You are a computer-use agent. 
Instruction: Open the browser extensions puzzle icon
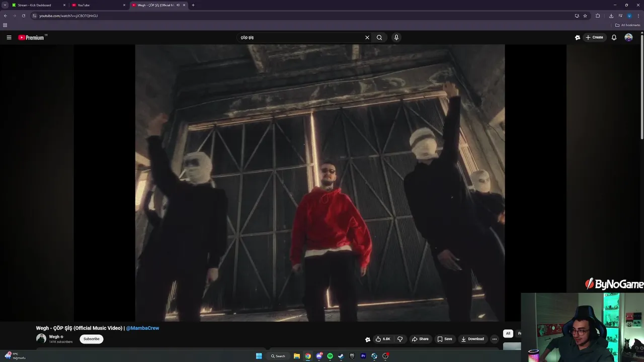(x=598, y=16)
